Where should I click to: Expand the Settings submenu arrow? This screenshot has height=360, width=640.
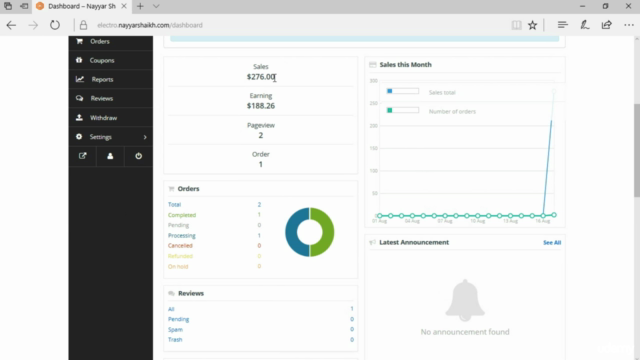[145, 137]
